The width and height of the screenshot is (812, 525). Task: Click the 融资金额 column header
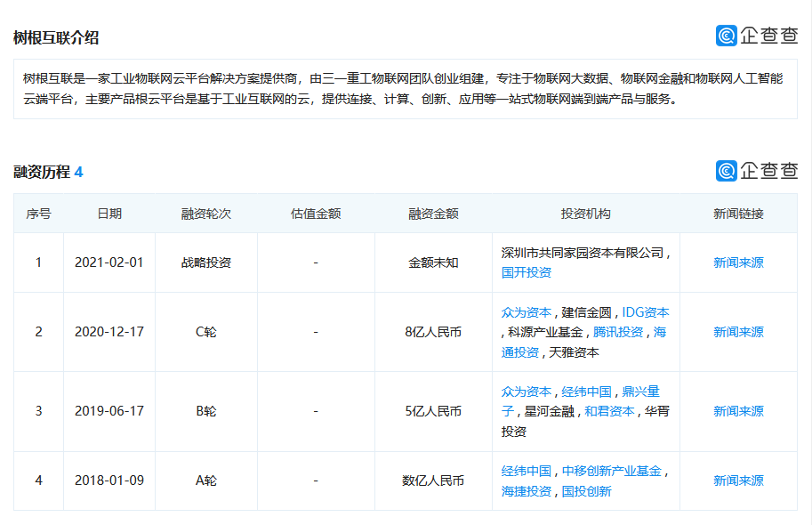pyautogui.click(x=433, y=214)
